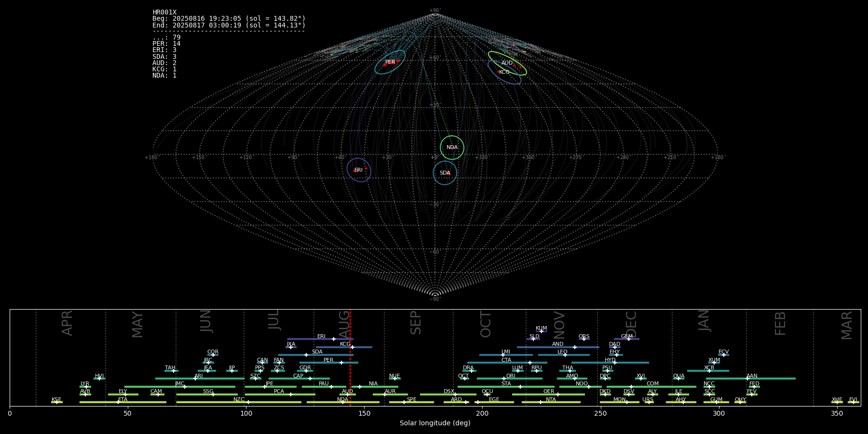Click the +120° longitude label
The width and height of the screenshot is (868, 434).
246,158
